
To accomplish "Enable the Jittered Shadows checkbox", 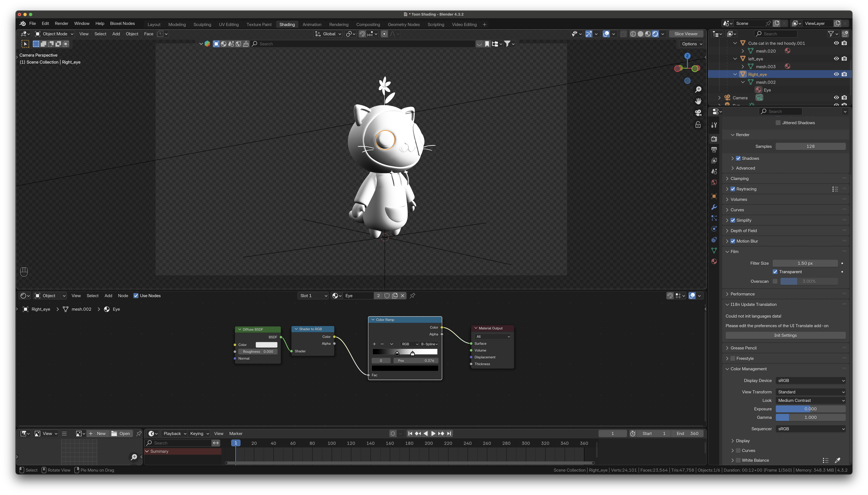I will pos(778,123).
